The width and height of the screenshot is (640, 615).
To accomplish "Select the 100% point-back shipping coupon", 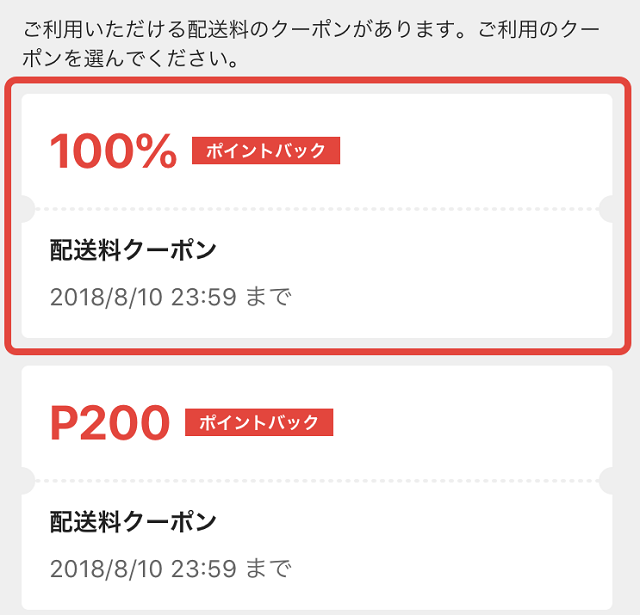I will (317, 216).
